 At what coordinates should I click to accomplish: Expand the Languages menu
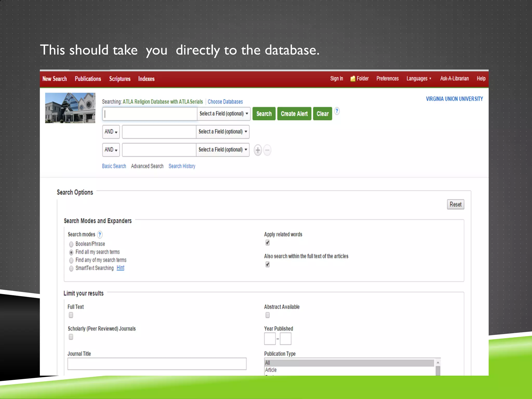click(x=419, y=78)
